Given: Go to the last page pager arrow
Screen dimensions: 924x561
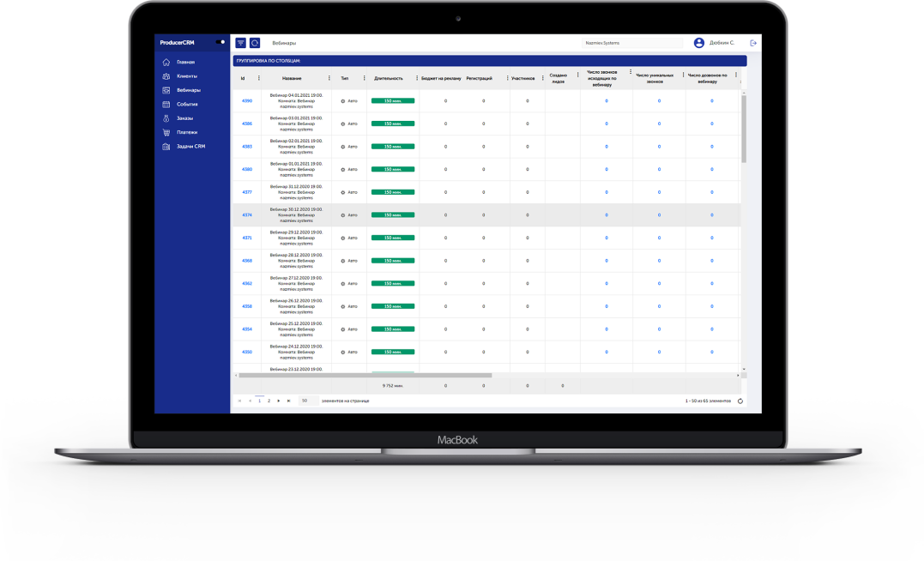Looking at the screenshot, I should [x=289, y=401].
